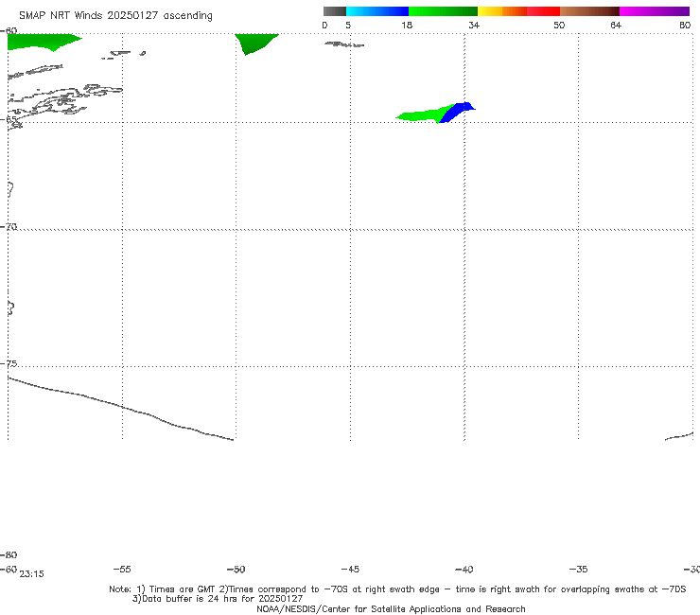
Task: Click the note '3)Data buffer is 24 hrs for 20250127'
Action: (218, 599)
